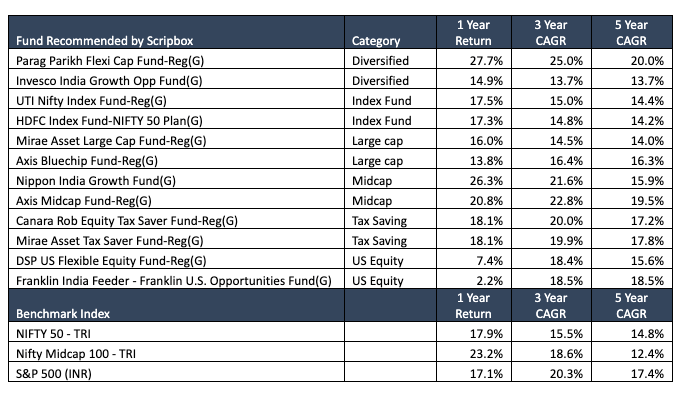Viewport: 680px width, 393px height.
Task: Select the HDFC Index Fund-NIFTY 50 Plan(G) cell
Action: 176,119
